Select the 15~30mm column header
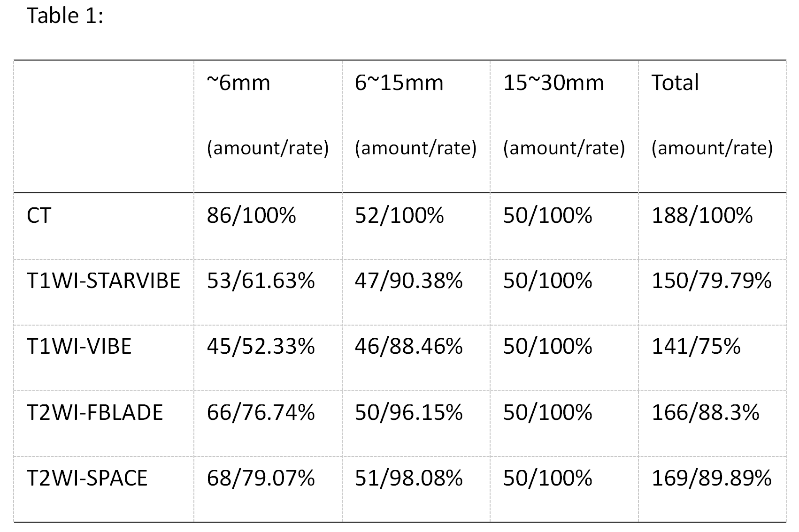The height and width of the screenshot is (532, 799). coord(553,83)
